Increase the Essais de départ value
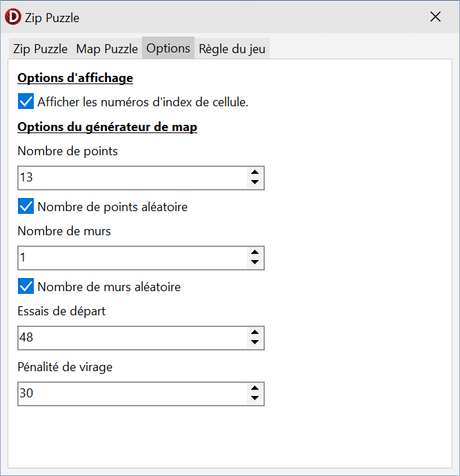Image resolution: width=460 pixels, height=476 pixels. pos(255,333)
